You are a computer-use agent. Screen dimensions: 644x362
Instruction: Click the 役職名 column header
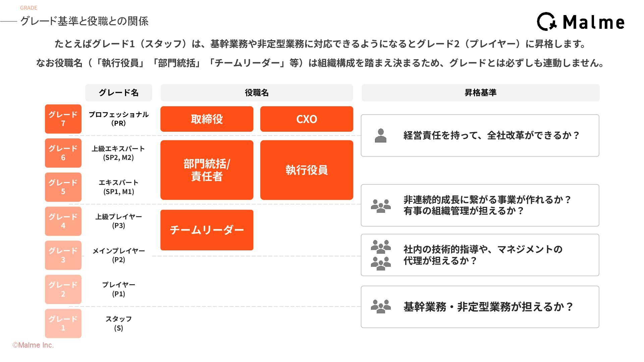[257, 93]
